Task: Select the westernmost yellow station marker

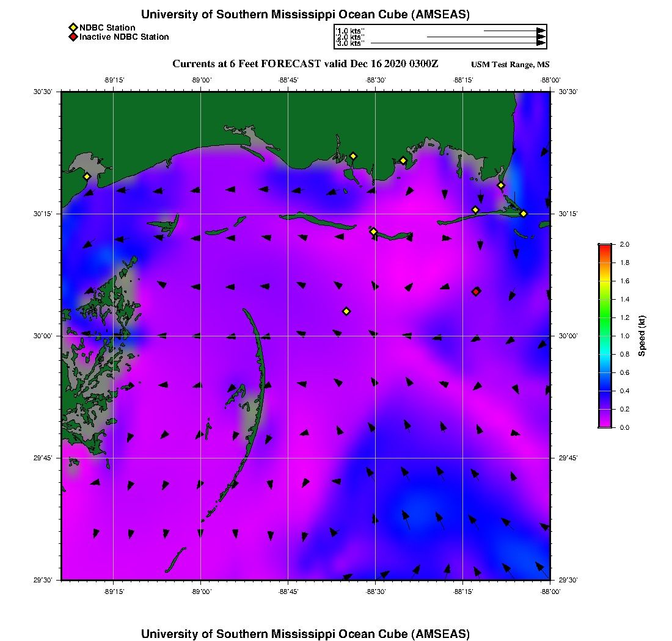Action: [x=87, y=176]
